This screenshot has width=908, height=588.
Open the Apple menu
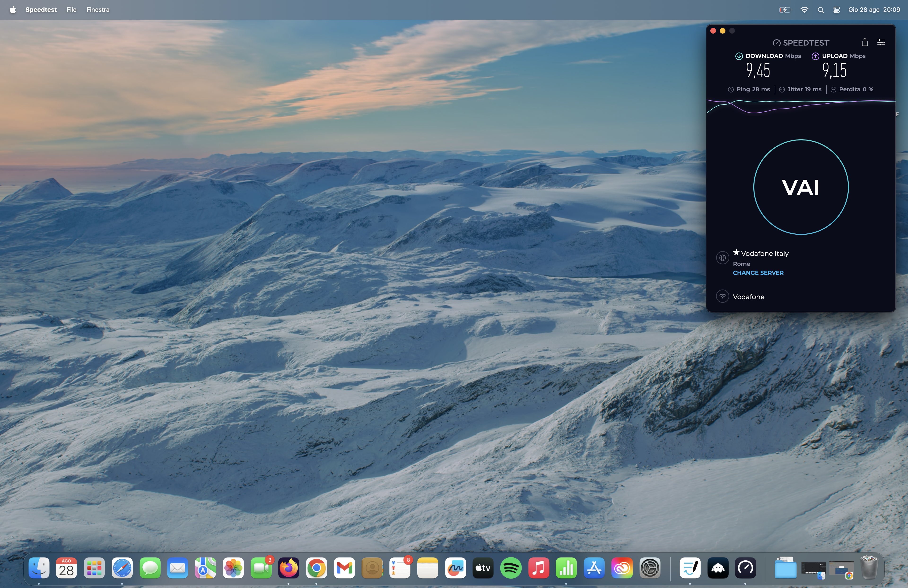pos(13,9)
